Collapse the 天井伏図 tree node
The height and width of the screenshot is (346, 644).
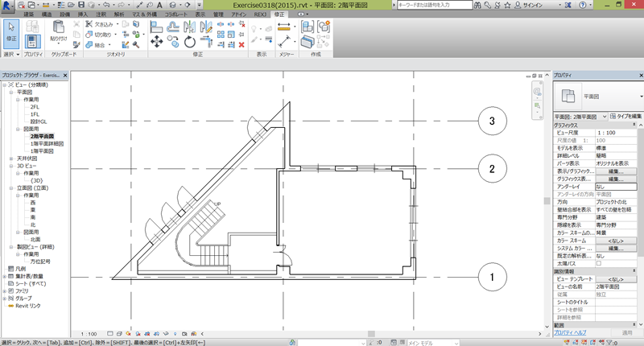click(x=11, y=159)
